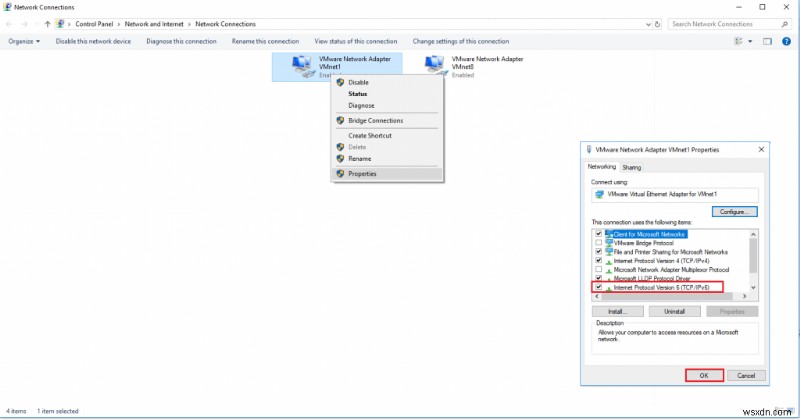
Task: Click the change your view icon
Action: coord(738,41)
